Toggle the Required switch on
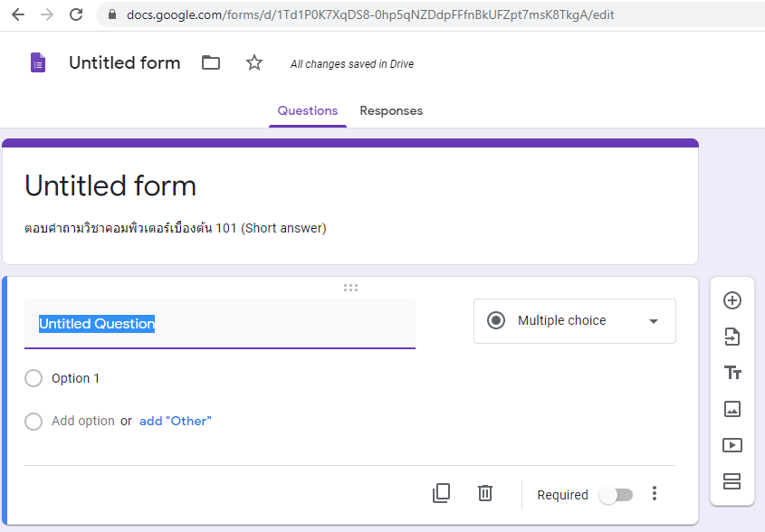Image resolution: width=765 pixels, height=532 pixels. pyautogui.click(x=617, y=495)
